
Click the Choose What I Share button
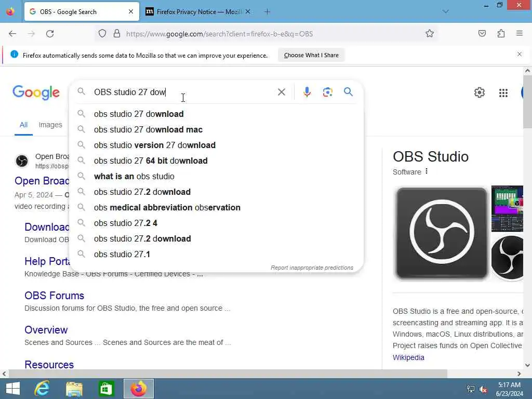(311, 55)
